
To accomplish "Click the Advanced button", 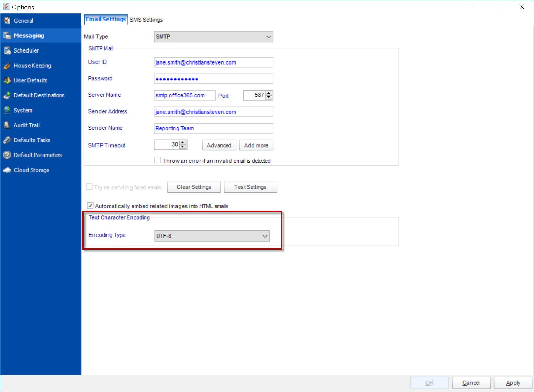I will coord(219,145).
